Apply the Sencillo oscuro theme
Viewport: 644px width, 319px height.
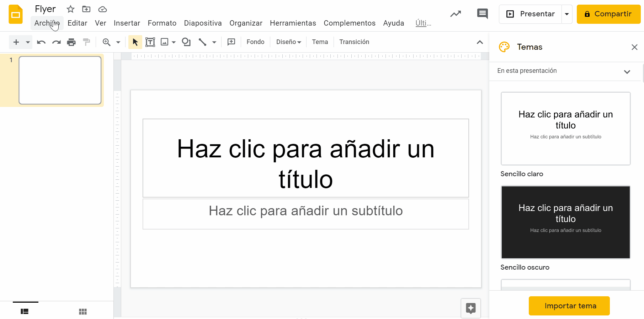566,222
